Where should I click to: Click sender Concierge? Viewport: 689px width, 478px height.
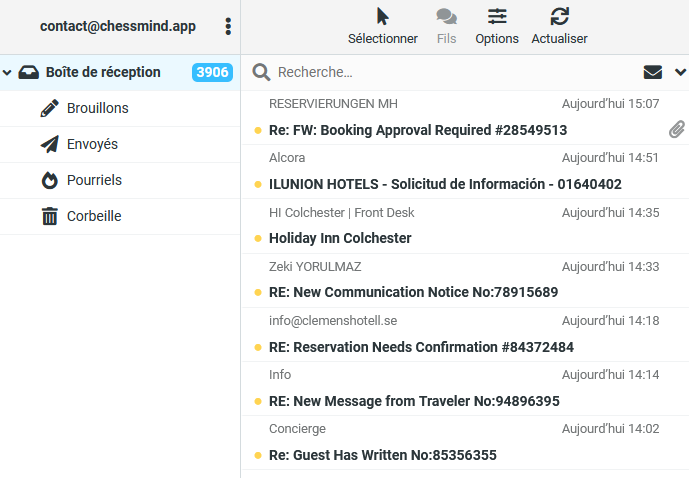tap(297, 429)
